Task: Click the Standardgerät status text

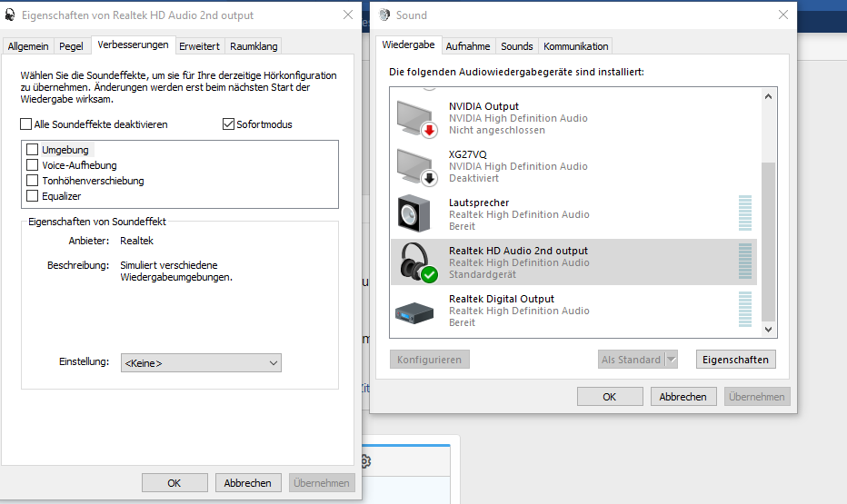Action: click(x=483, y=274)
